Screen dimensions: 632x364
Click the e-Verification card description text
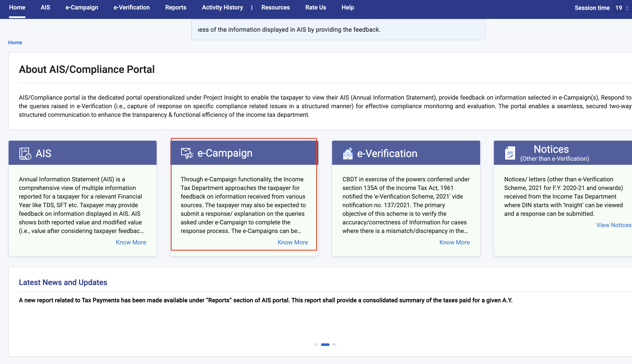pos(406,205)
